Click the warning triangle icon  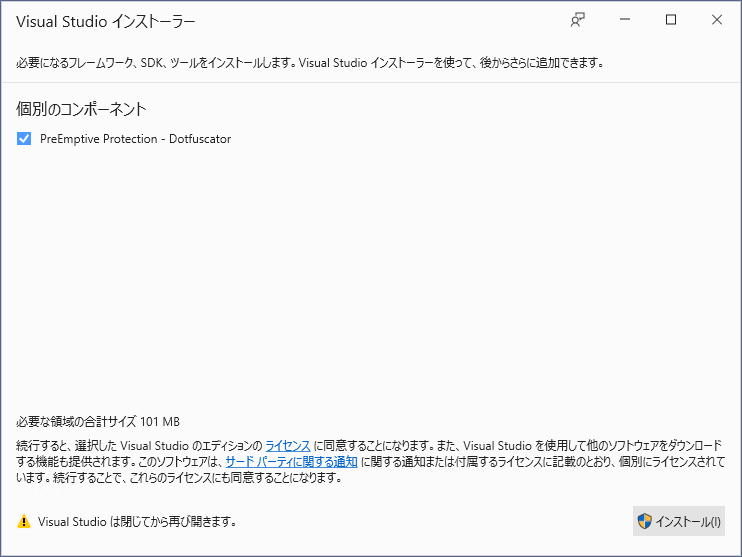(x=24, y=522)
